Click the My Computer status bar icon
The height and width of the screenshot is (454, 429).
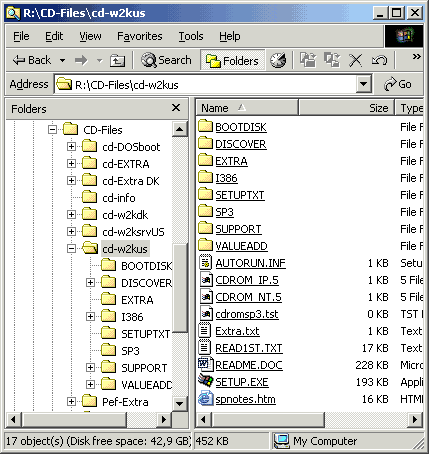pos(282,441)
